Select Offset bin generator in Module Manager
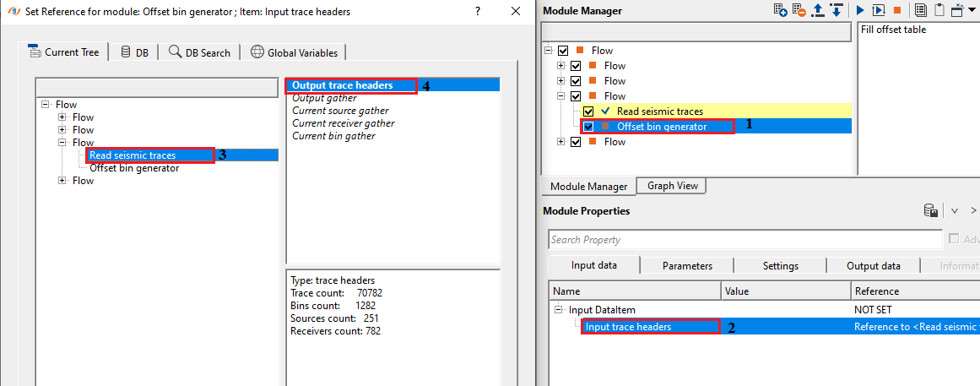Viewport: 980px width, 386px height. point(662,127)
